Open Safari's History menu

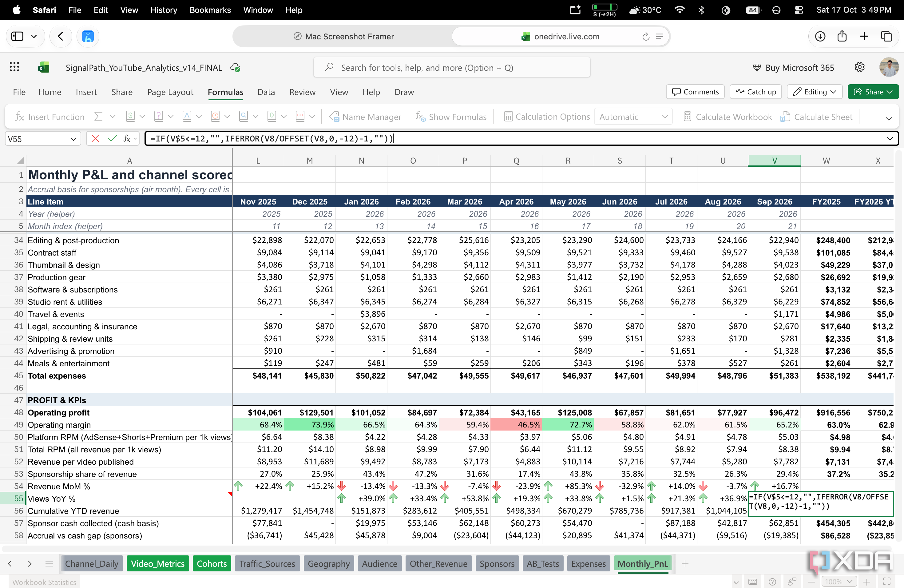[164, 10]
